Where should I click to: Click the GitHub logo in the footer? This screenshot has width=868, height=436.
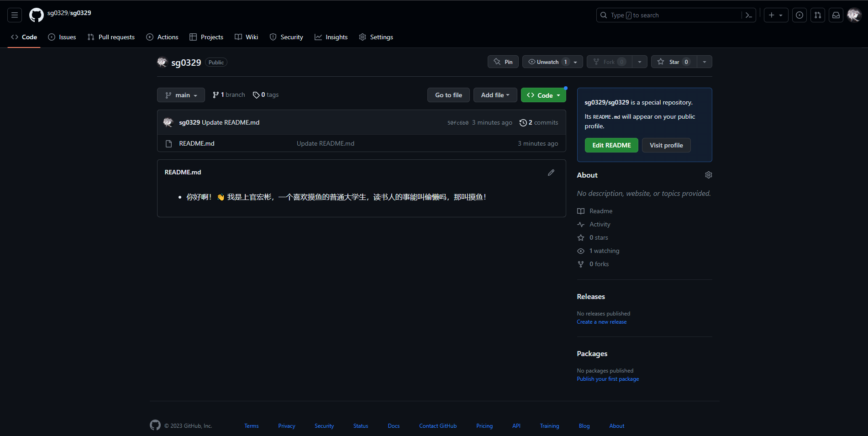point(155,425)
